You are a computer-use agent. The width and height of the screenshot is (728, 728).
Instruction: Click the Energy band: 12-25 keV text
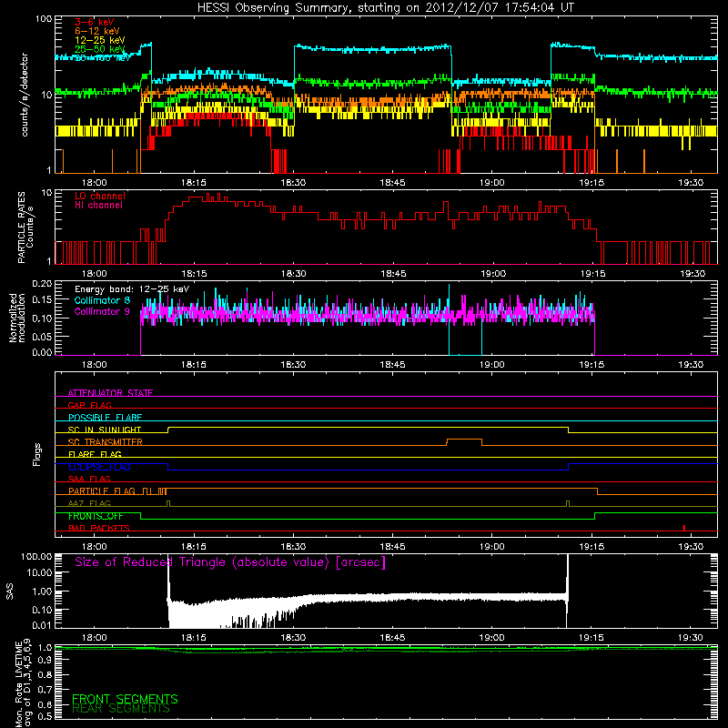tap(132, 289)
